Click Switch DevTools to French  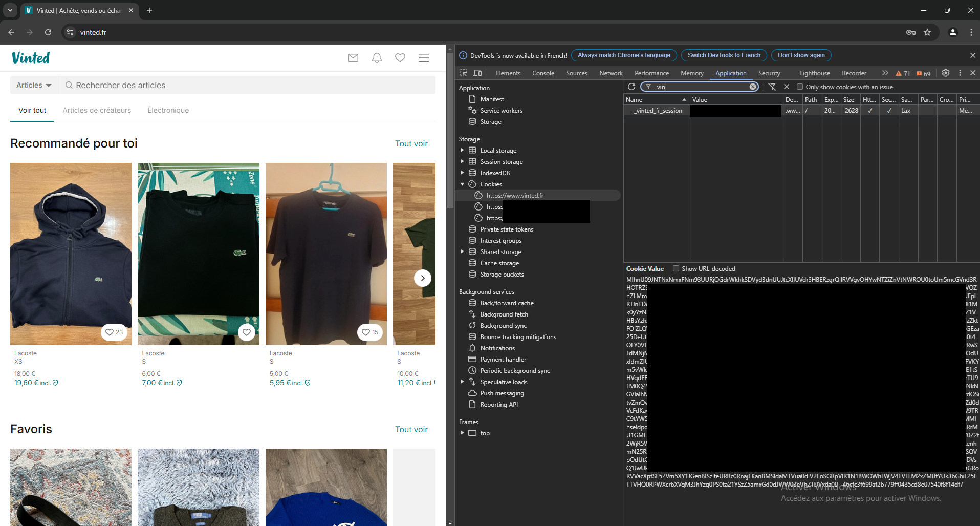[x=724, y=55]
